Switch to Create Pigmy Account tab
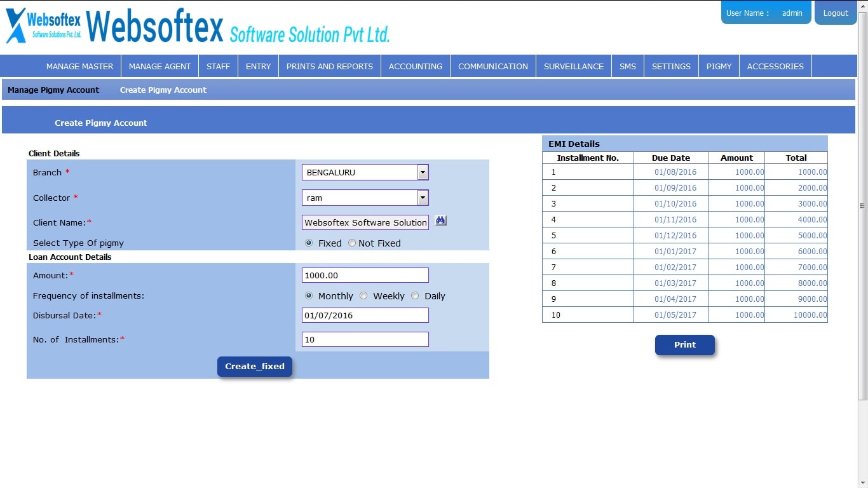Image resolution: width=868 pixels, height=488 pixels. click(x=163, y=90)
